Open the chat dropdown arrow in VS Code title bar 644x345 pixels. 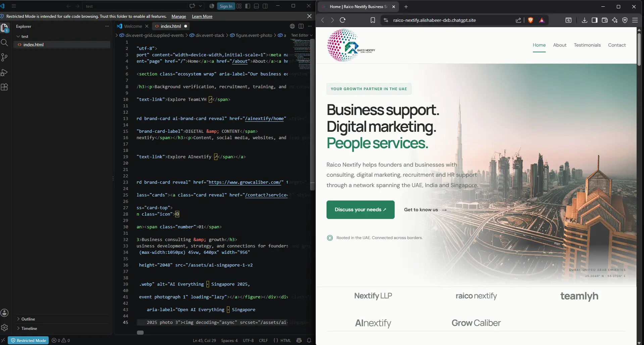tap(200, 6)
